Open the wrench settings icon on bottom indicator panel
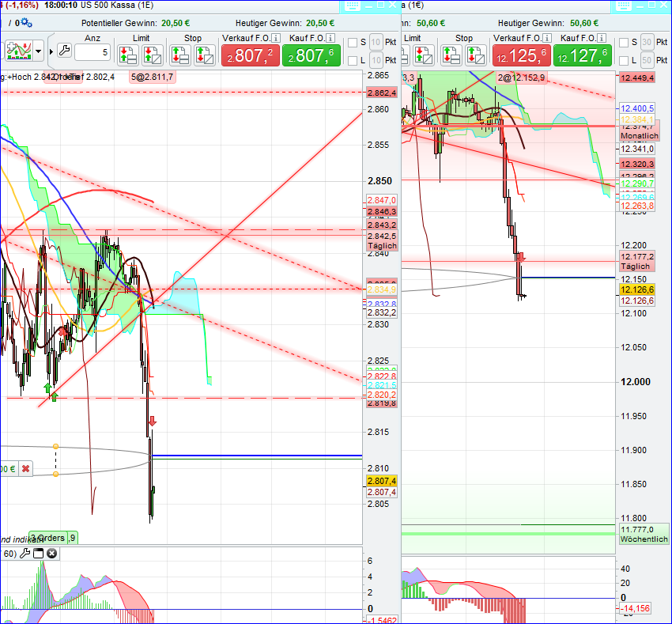The image size is (672, 624). (x=26, y=553)
